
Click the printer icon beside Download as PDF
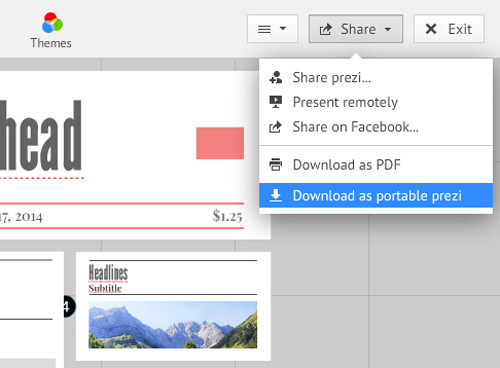pyautogui.click(x=276, y=164)
